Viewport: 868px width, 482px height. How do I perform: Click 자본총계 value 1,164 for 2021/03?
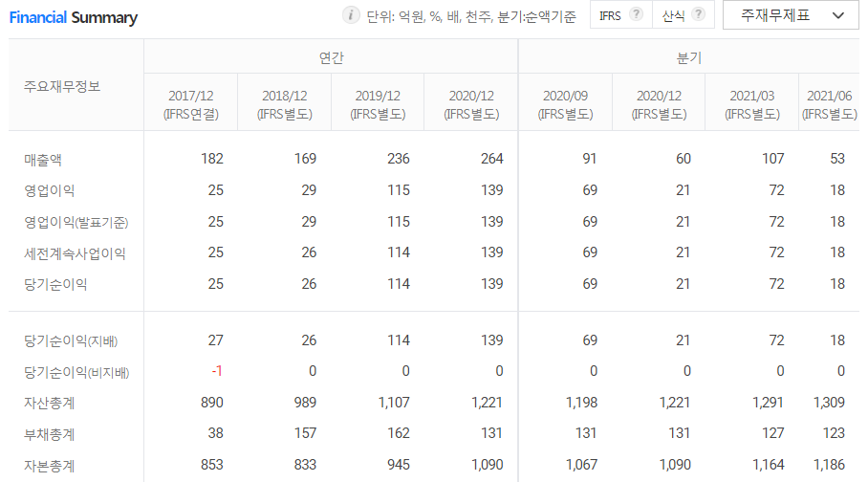click(769, 465)
